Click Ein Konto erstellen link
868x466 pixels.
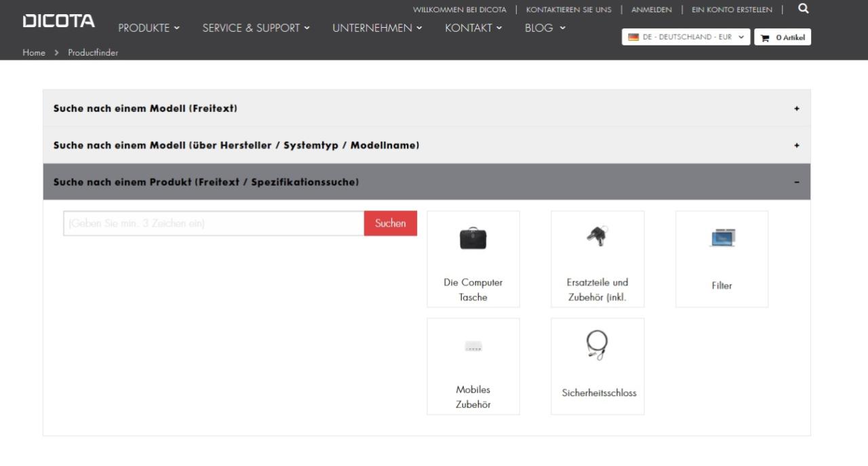[x=732, y=9]
